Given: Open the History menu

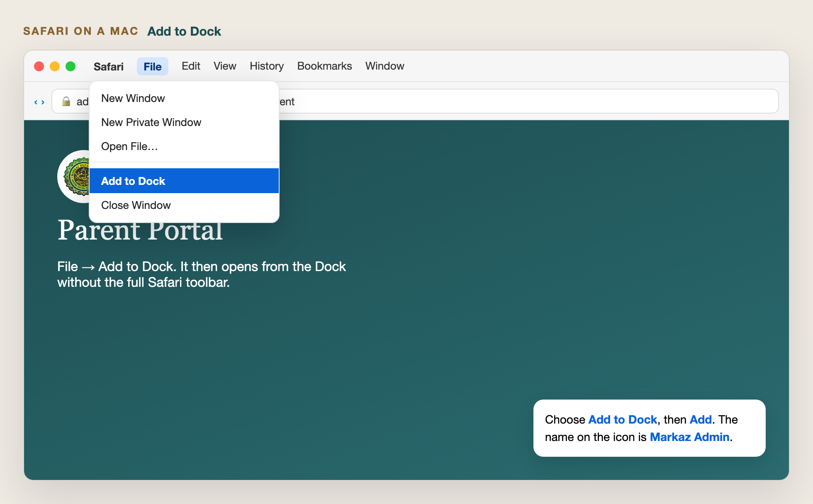Looking at the screenshot, I should pyautogui.click(x=267, y=66).
